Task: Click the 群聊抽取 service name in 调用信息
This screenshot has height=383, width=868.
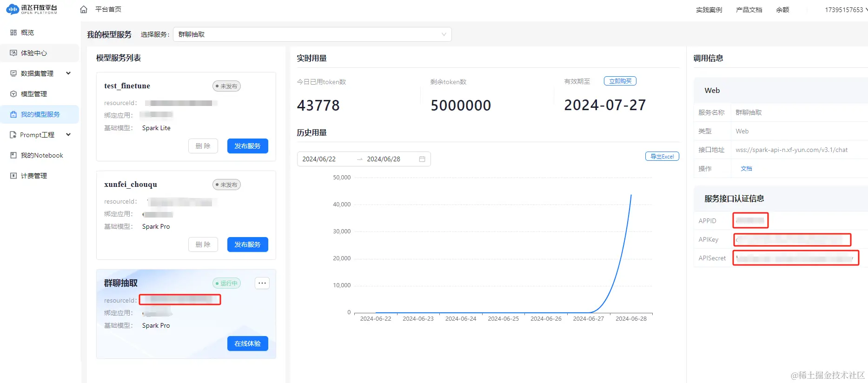Action: tap(749, 112)
